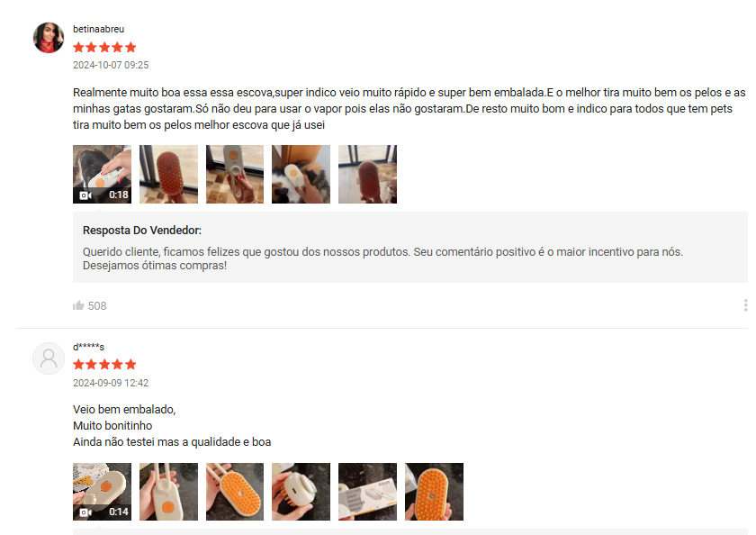Open second photo in betinaabreu's review

(x=168, y=174)
